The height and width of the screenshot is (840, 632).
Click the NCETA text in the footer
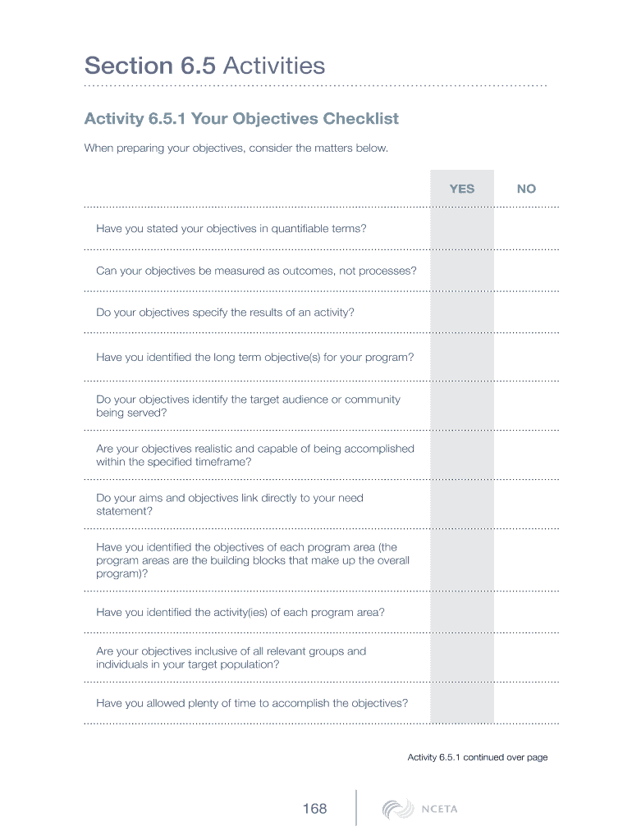coord(439,810)
